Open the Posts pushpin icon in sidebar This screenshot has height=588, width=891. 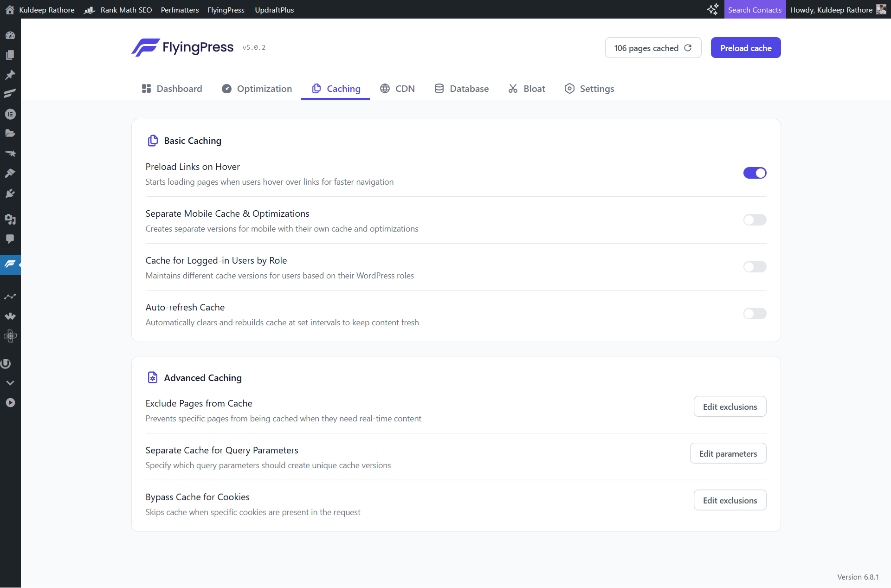(10, 75)
